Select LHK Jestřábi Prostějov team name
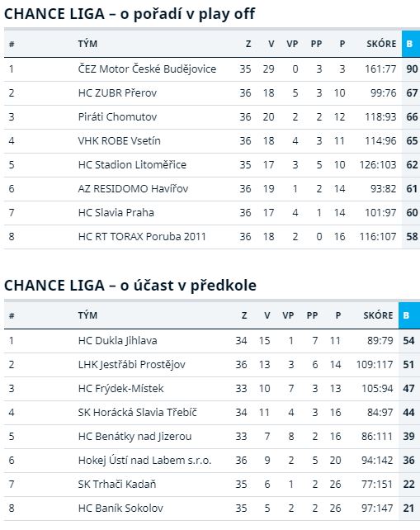The image size is (420, 530). point(131,365)
